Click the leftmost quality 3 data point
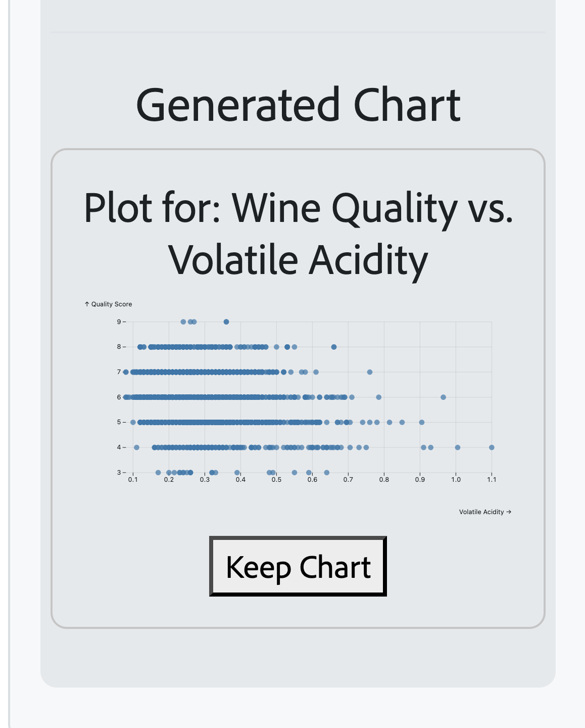The width and height of the screenshot is (585, 728). coord(158,473)
